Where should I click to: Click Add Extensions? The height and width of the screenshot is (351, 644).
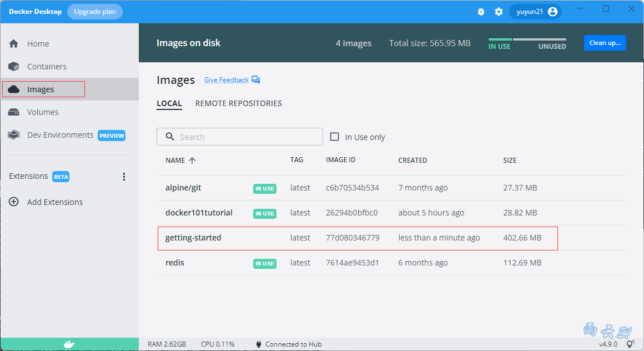pyautogui.click(x=54, y=202)
